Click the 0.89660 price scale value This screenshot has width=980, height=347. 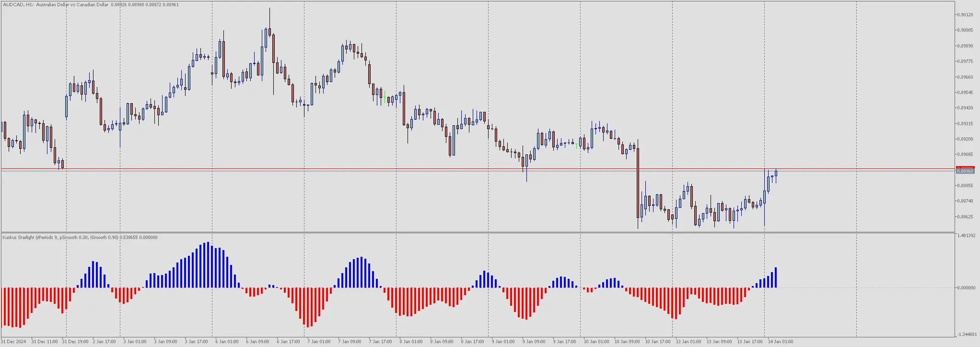click(x=965, y=77)
